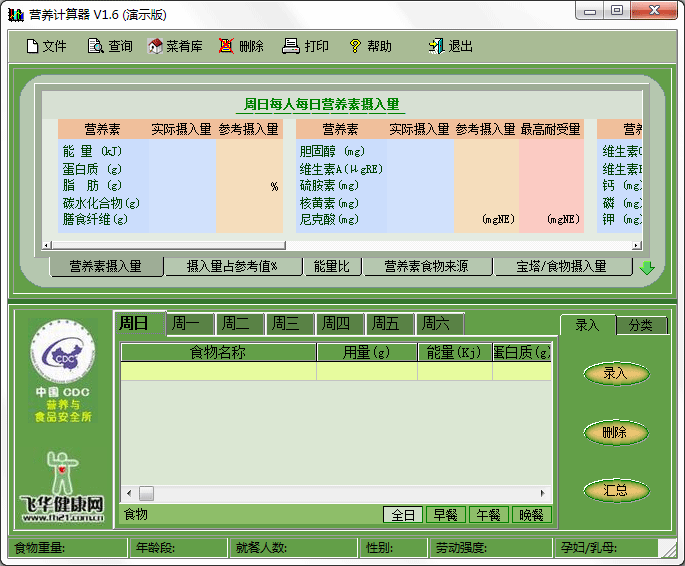Click the 性别 status bar field
Screen dimensions: 685x566
pyautogui.click(x=394, y=548)
